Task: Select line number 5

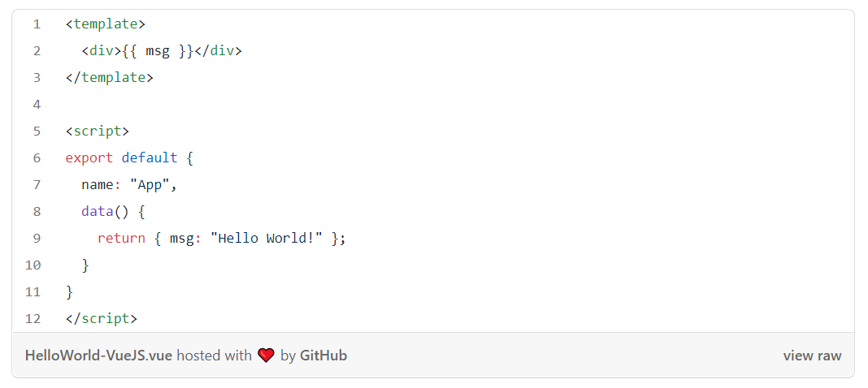Action: pyautogui.click(x=37, y=131)
